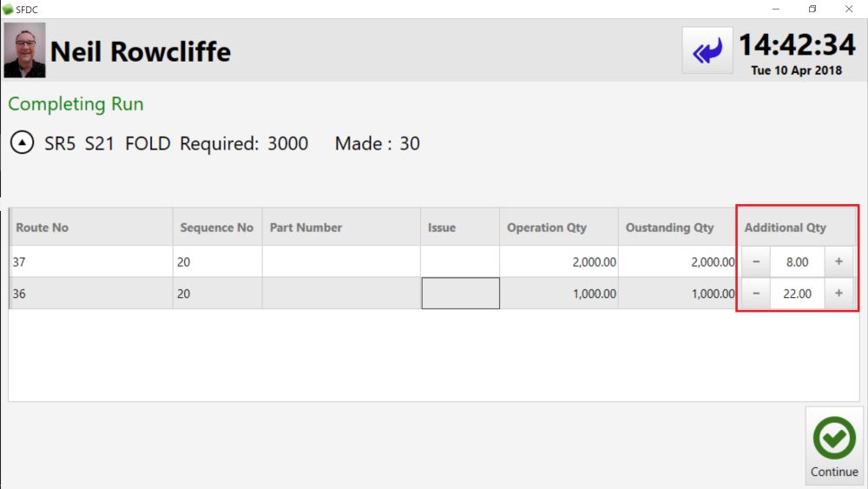Collapse the SR5 S21 FOLD run details

[23, 143]
